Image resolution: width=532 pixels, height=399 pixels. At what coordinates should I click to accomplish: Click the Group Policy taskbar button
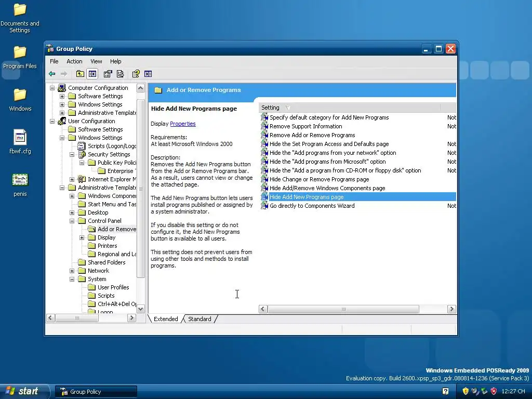click(96, 392)
